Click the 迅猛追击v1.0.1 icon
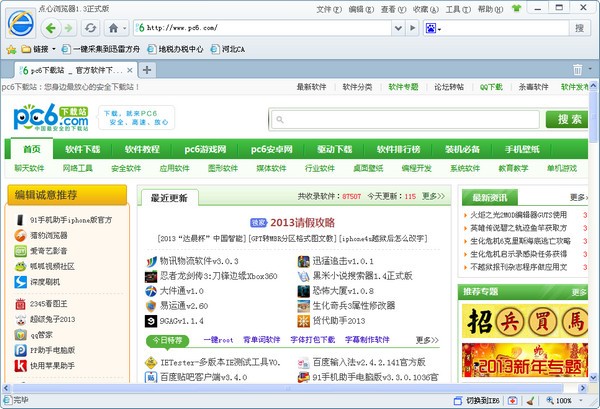The height and width of the screenshot is (409, 600). pyautogui.click(x=303, y=261)
